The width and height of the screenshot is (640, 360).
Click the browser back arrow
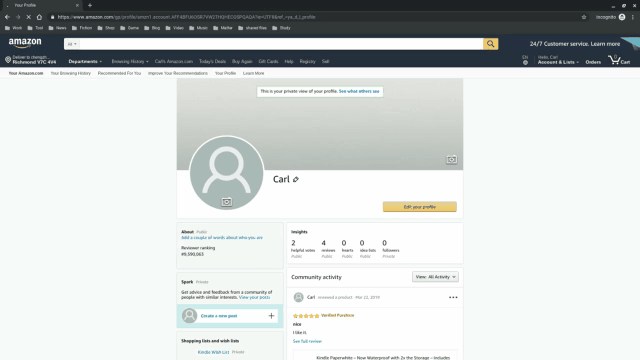pyautogui.click(x=7, y=17)
